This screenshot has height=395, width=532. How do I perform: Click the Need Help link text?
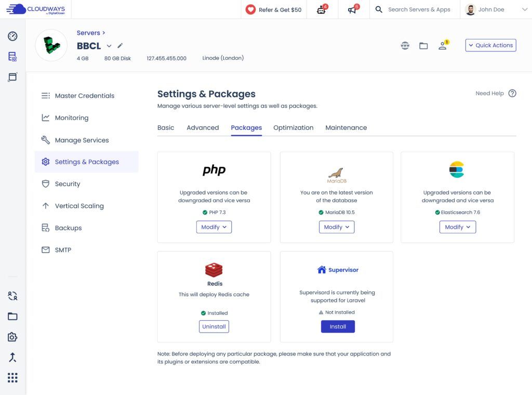click(x=489, y=94)
